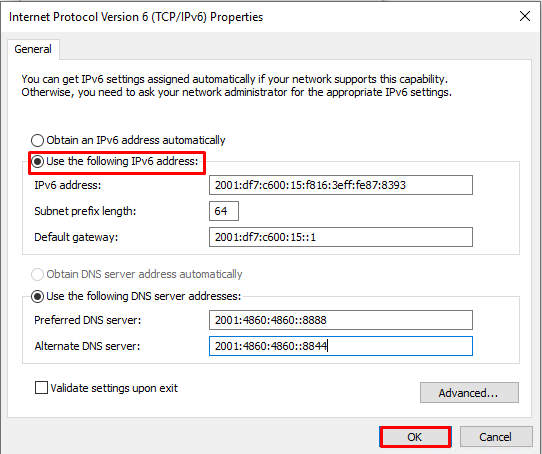The width and height of the screenshot is (542, 454).
Task: Click the IPv6 address input field
Action: [x=340, y=185]
